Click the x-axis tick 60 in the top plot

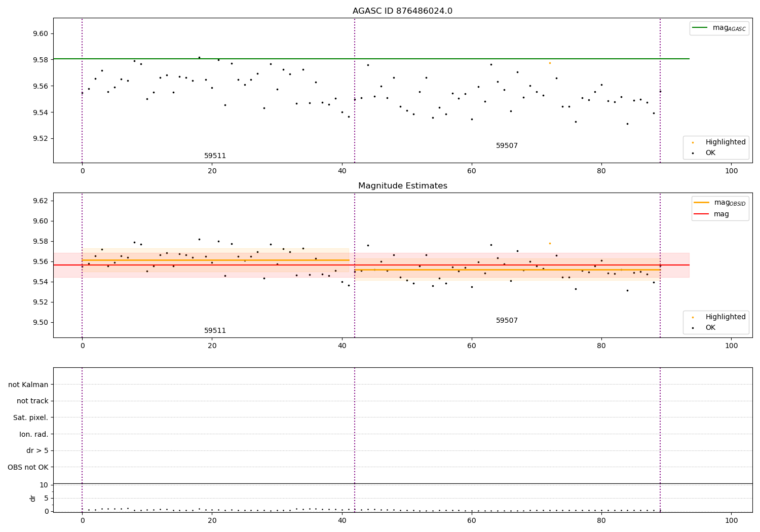point(472,171)
